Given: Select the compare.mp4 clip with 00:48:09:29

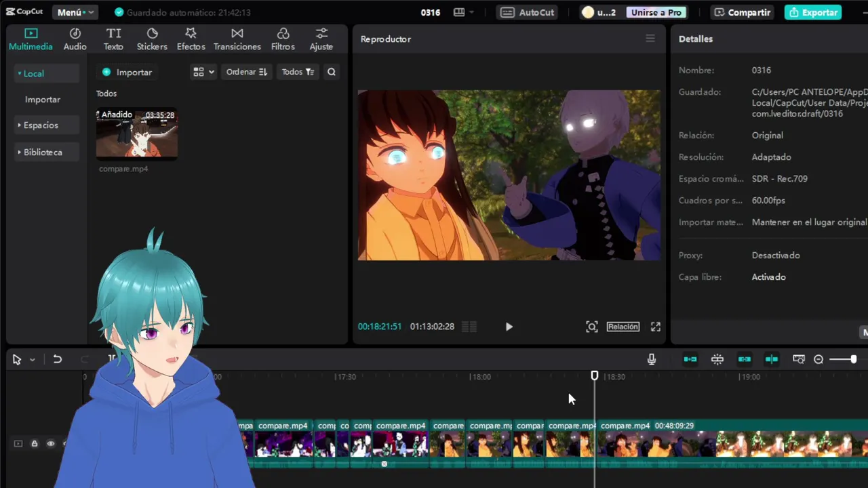Looking at the screenshot, I should [733, 444].
